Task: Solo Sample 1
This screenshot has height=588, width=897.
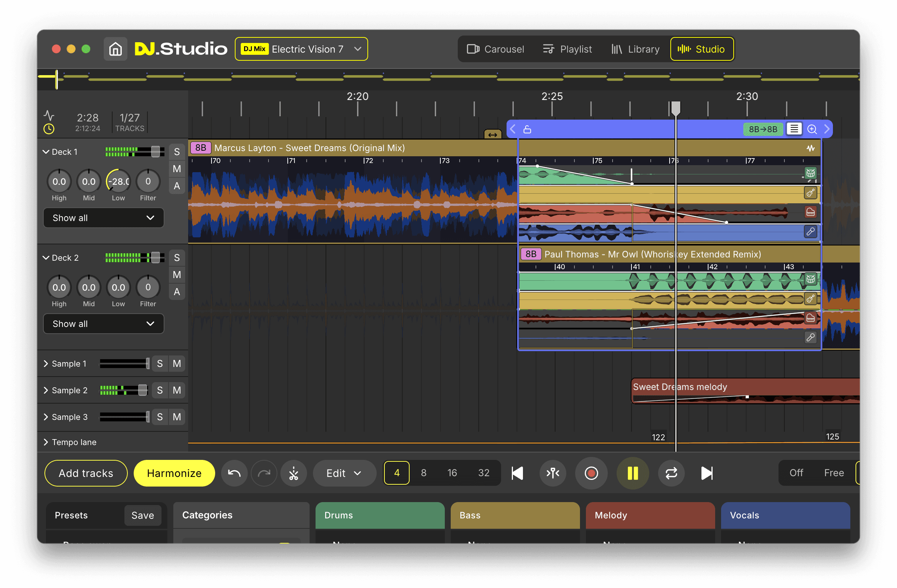Action: [160, 364]
